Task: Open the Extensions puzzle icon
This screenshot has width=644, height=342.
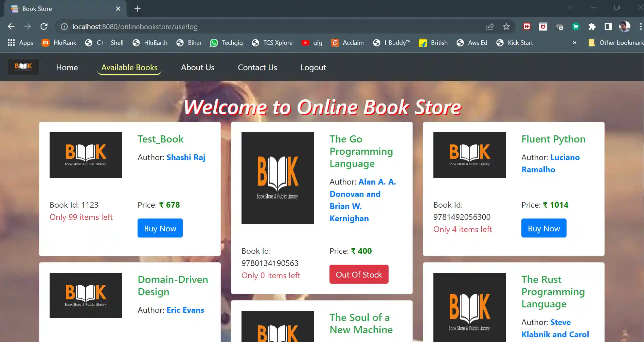Action: pos(592,26)
